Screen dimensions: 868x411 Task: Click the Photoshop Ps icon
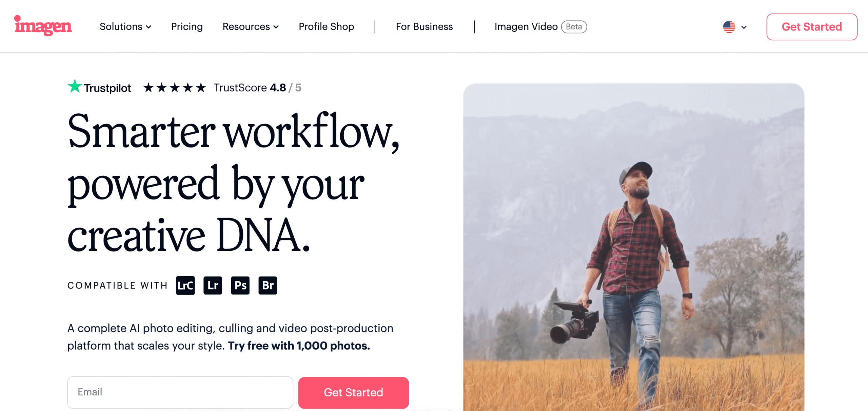[240, 285]
